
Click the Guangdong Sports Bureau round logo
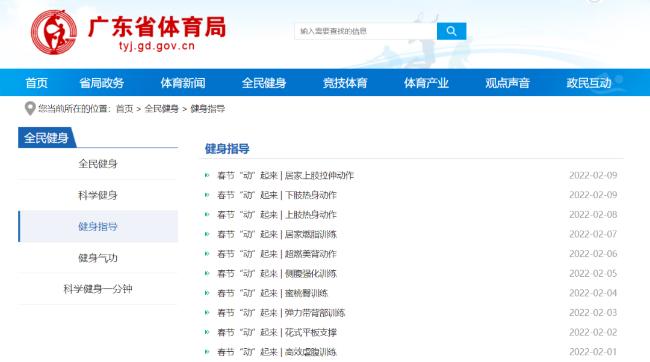click(x=54, y=32)
